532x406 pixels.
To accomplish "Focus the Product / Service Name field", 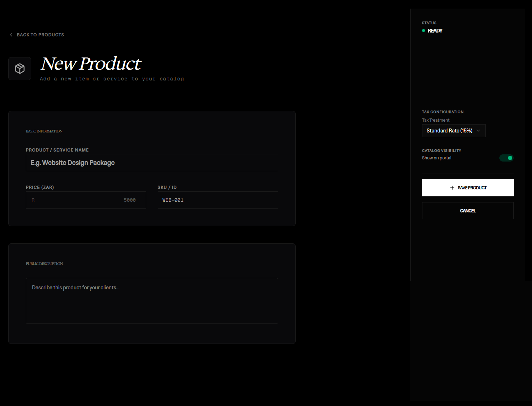I will tap(152, 163).
